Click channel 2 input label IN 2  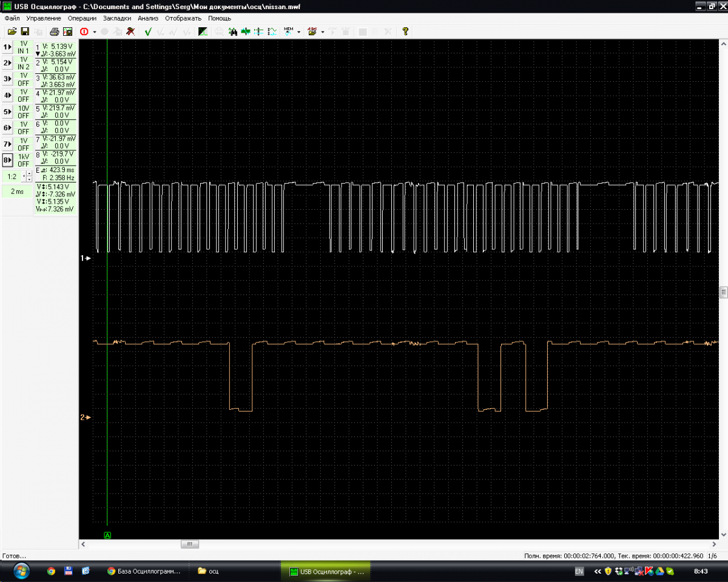click(24, 67)
